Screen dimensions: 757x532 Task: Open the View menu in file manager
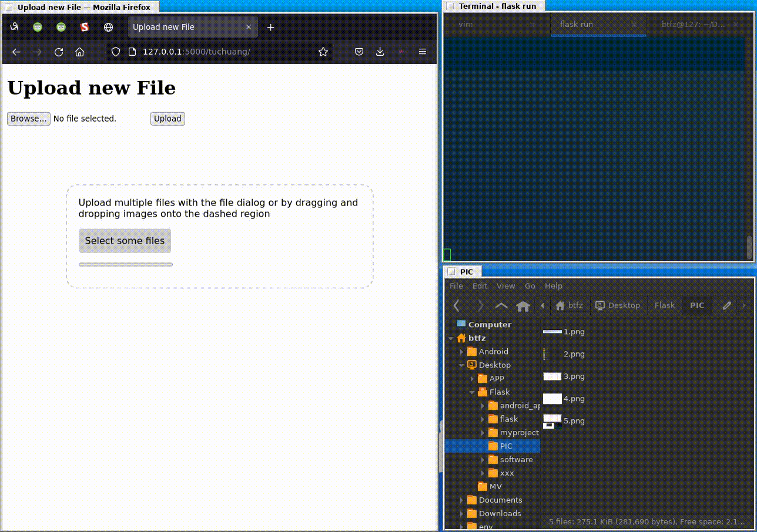click(x=505, y=286)
